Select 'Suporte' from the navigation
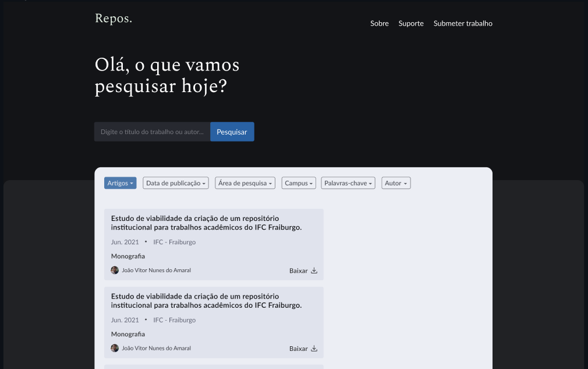Image resolution: width=588 pixels, height=369 pixels. [x=411, y=23]
